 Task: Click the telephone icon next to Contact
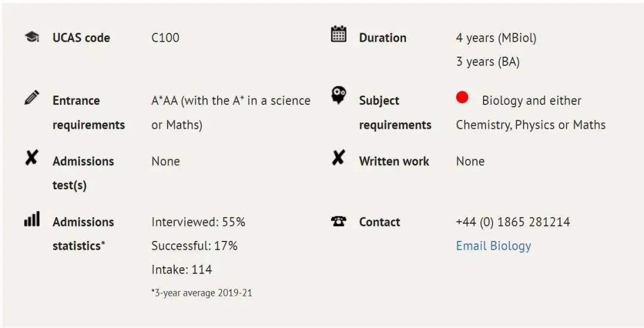[339, 221]
